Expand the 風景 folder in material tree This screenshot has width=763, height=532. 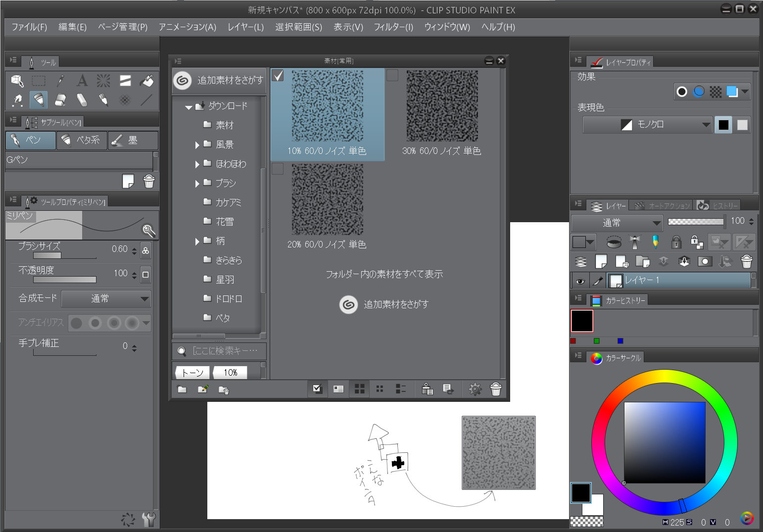[197, 145]
